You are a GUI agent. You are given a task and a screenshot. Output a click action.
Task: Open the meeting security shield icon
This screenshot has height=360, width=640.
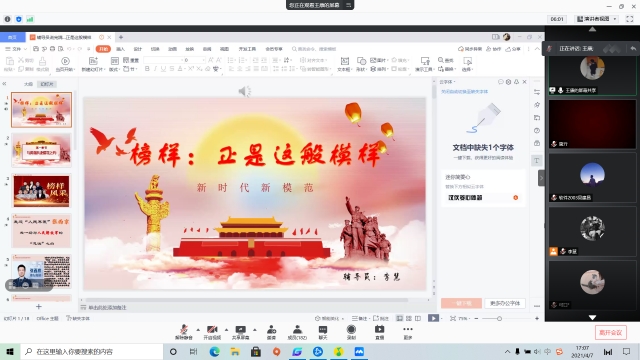coord(19,19)
